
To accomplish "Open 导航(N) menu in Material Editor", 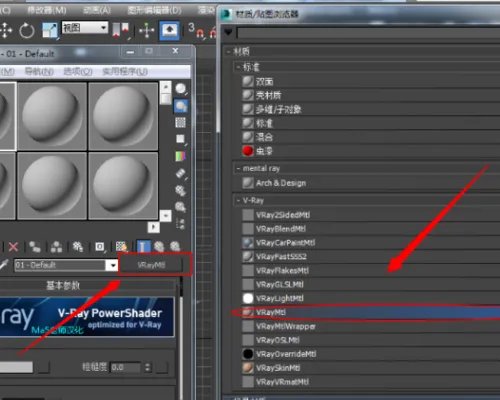I will pos(39,71).
